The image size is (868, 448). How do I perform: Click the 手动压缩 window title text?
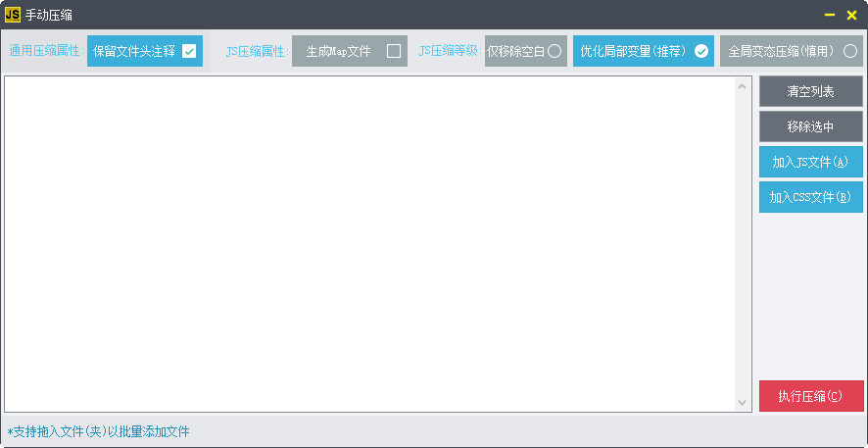[49, 16]
